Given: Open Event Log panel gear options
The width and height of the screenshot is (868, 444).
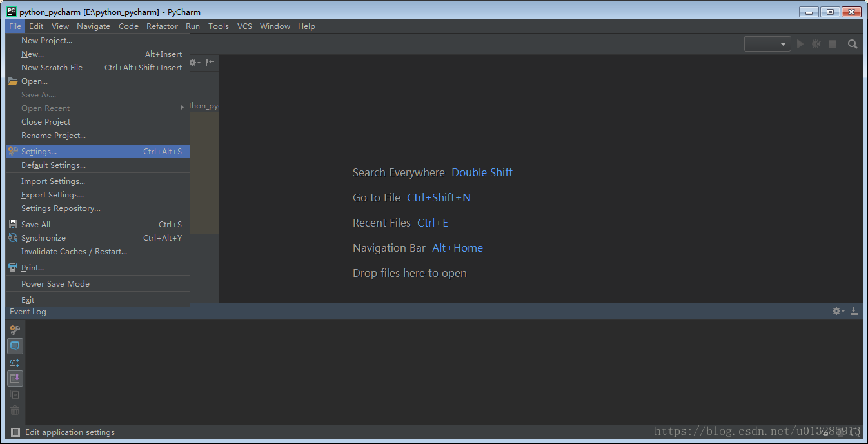Looking at the screenshot, I should pos(838,311).
